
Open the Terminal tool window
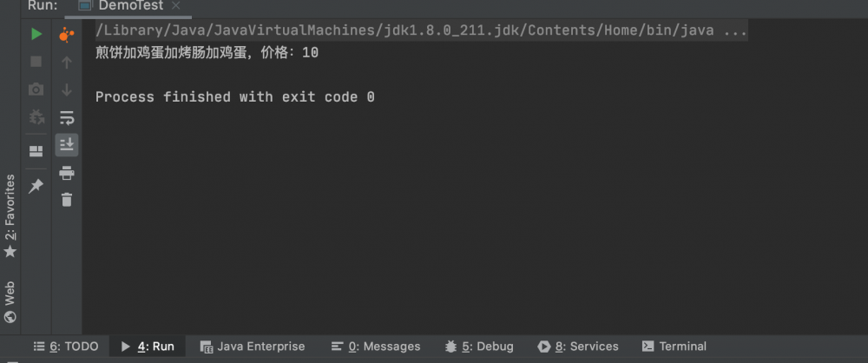pyautogui.click(x=674, y=346)
